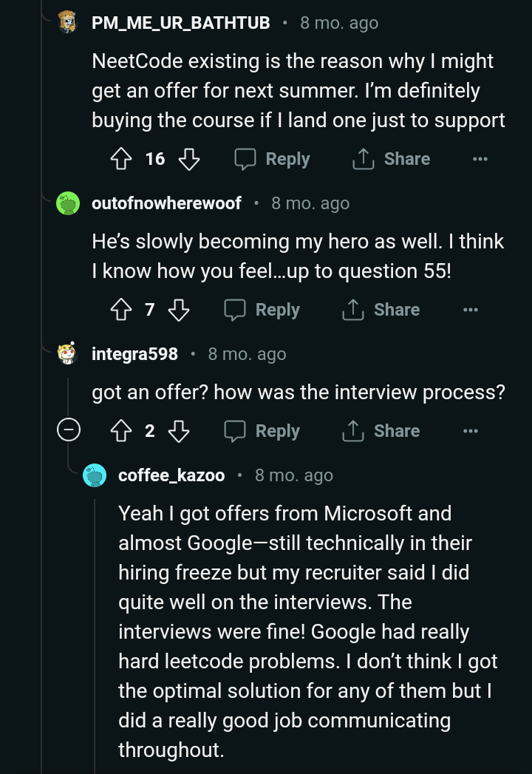Click outofnowherewoof's green avatar
Viewport: 532px width, 774px height.
pyautogui.click(x=68, y=203)
